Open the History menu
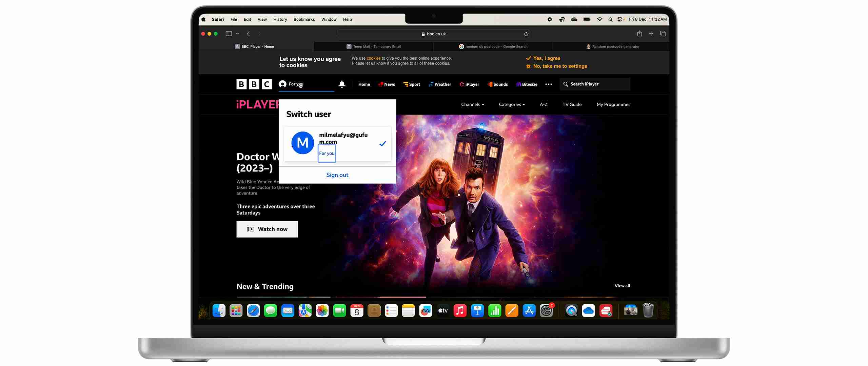868x366 pixels. click(280, 19)
